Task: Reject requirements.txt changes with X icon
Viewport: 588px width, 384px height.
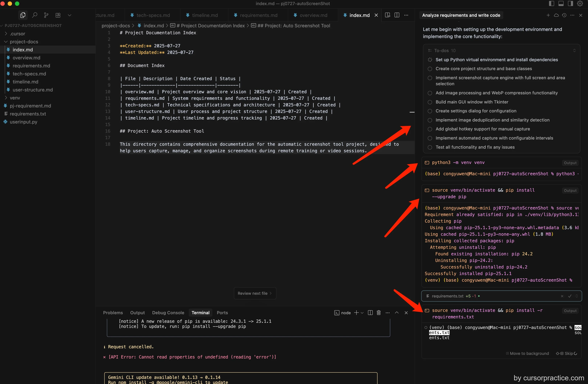Action: click(562, 296)
